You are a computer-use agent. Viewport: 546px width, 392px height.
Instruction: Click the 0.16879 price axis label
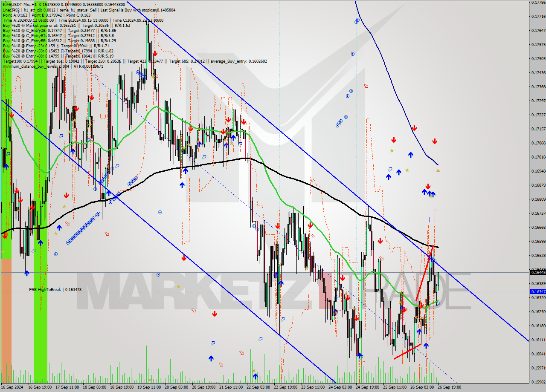(x=538, y=185)
